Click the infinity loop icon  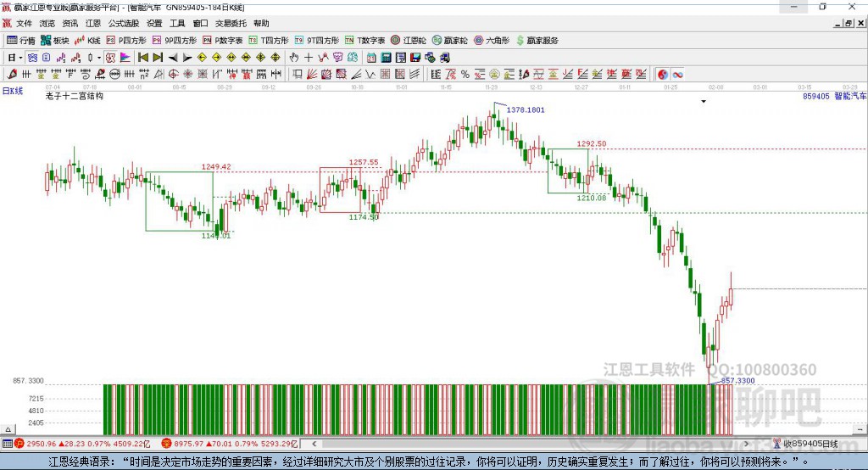click(677, 75)
